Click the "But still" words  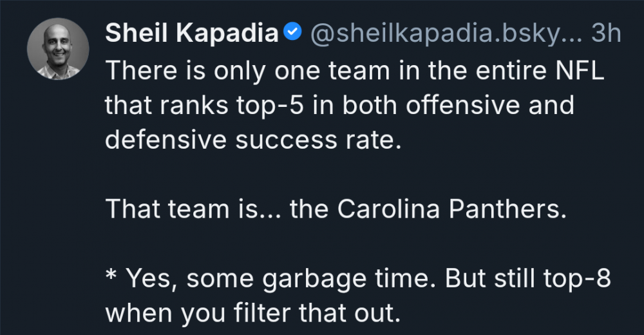pos(474,278)
